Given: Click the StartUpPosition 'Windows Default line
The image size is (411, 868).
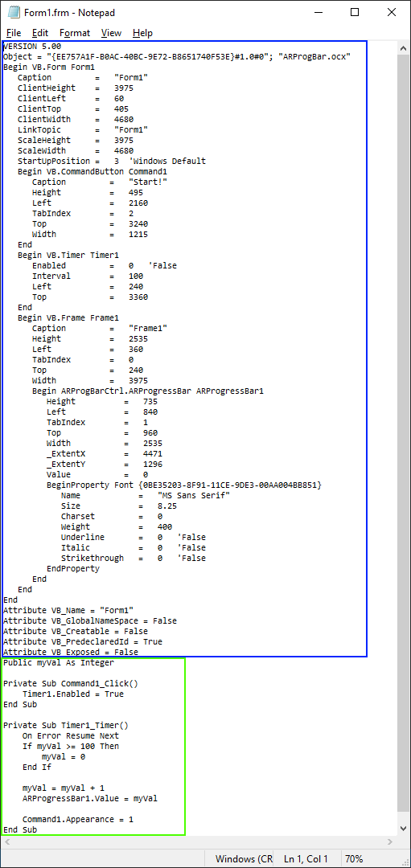Looking at the screenshot, I should (112, 161).
